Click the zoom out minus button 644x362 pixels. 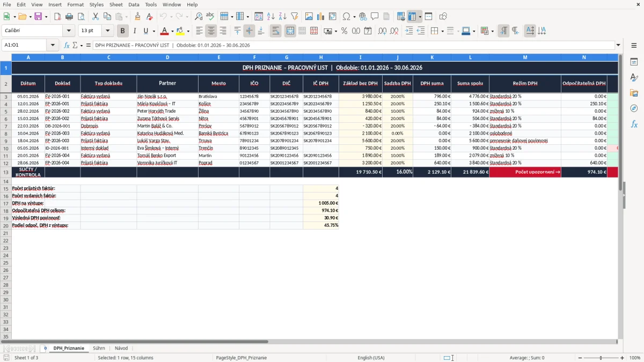click(579, 358)
